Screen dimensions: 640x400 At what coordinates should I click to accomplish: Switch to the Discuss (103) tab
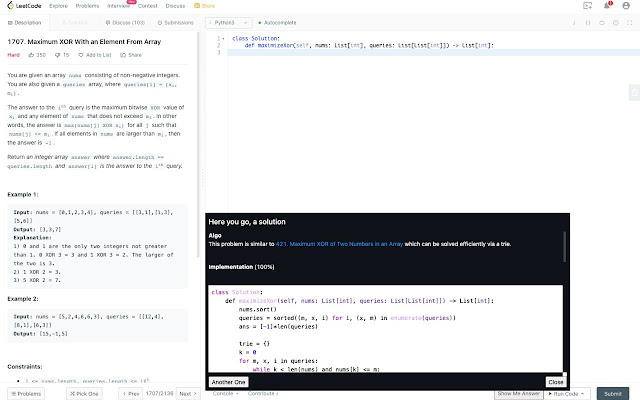pyautogui.click(x=125, y=23)
